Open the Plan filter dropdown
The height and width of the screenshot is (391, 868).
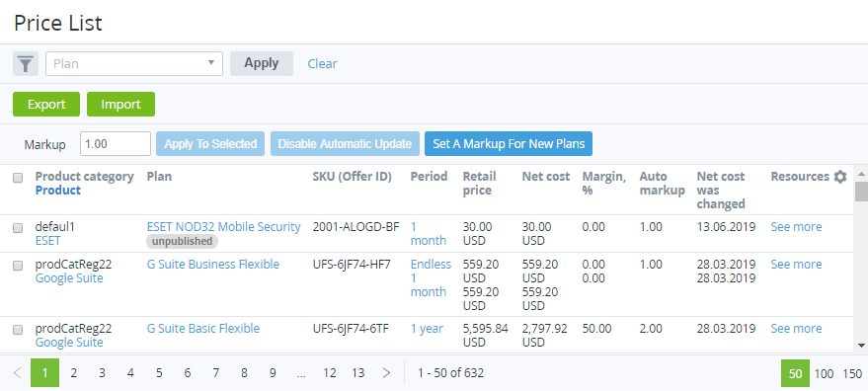click(134, 64)
